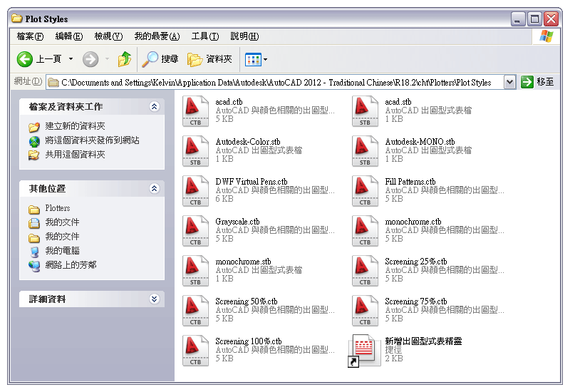Click the Plot Styles title bar folder icon

16,19
